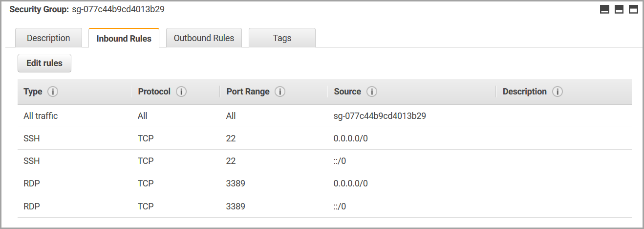The height and width of the screenshot is (229, 644).
Task: Select the SSH rule with source 0.0.0.0/0
Action: [x=32, y=138]
